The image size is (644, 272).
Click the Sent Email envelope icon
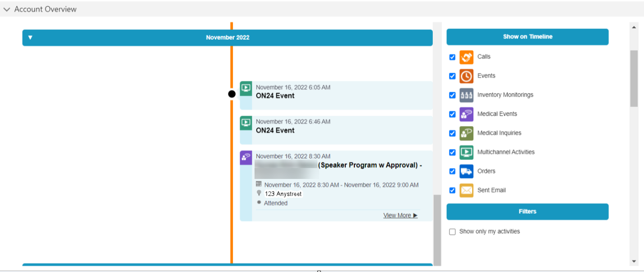[x=467, y=190]
